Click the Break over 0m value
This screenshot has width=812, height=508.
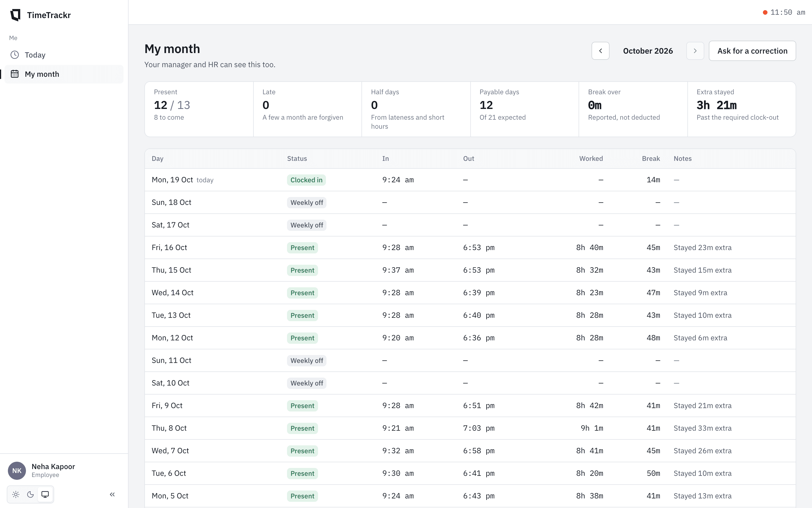tap(595, 105)
